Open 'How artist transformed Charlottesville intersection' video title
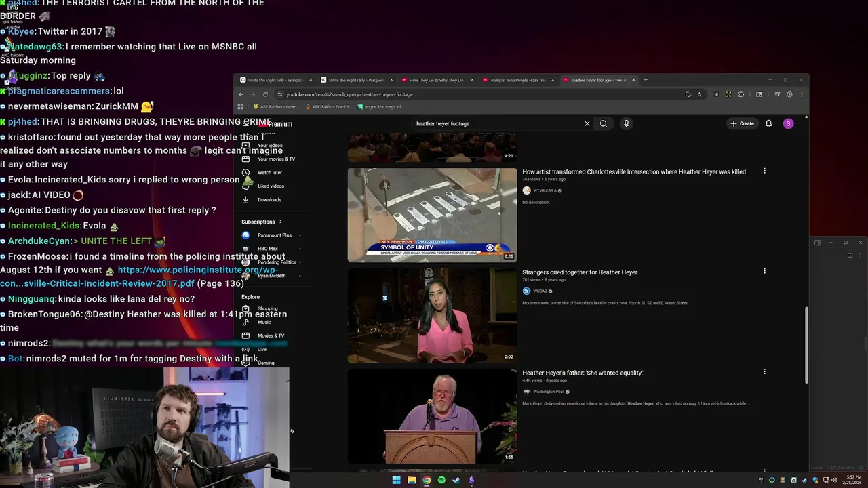This screenshot has width=868, height=488. (634, 171)
